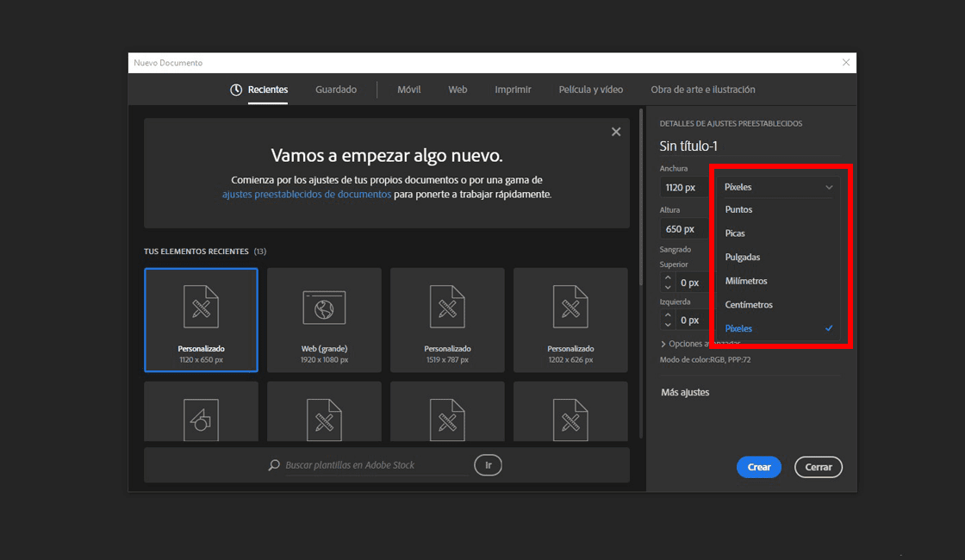Screen dimensions: 965x560
Task: Click the search magnifier icon for Adobe Stock
Action: 274,465
